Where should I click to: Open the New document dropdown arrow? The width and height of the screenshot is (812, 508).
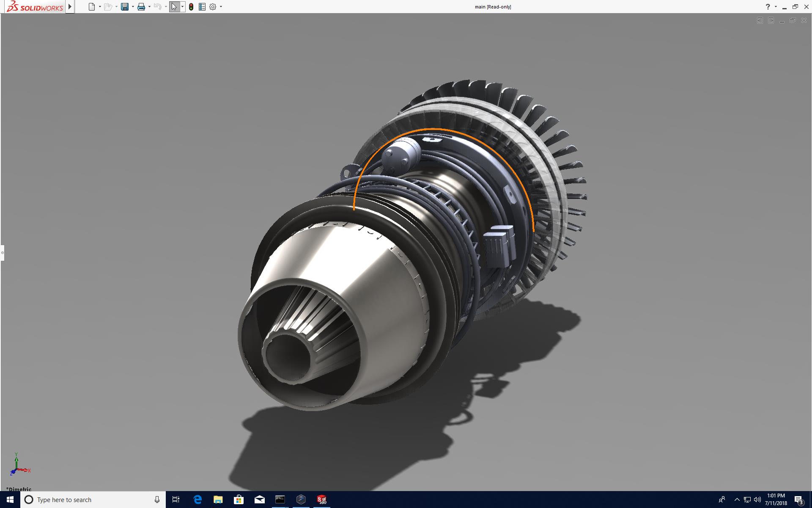100,7
